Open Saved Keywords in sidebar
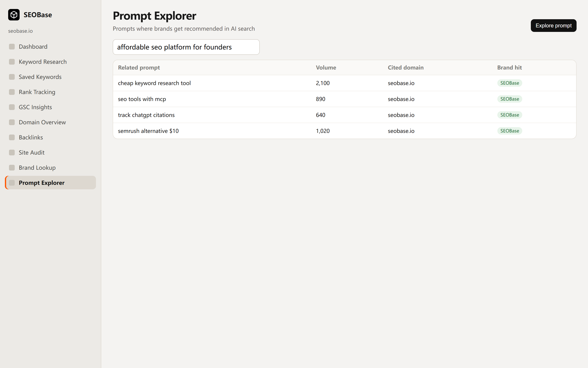The width and height of the screenshot is (588, 368). pyautogui.click(x=50, y=77)
